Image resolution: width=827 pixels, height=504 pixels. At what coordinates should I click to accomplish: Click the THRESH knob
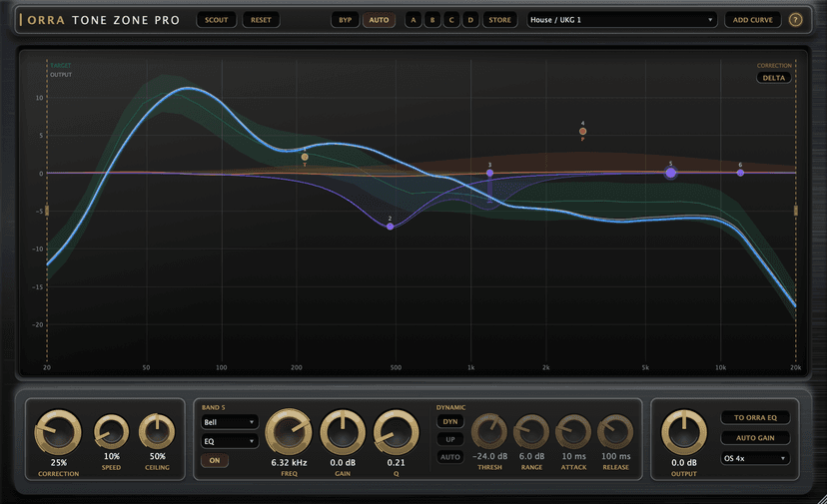pos(489,432)
